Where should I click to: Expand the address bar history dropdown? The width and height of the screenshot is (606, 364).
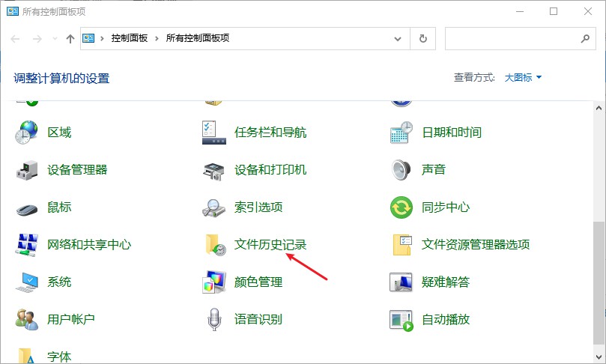click(x=397, y=39)
